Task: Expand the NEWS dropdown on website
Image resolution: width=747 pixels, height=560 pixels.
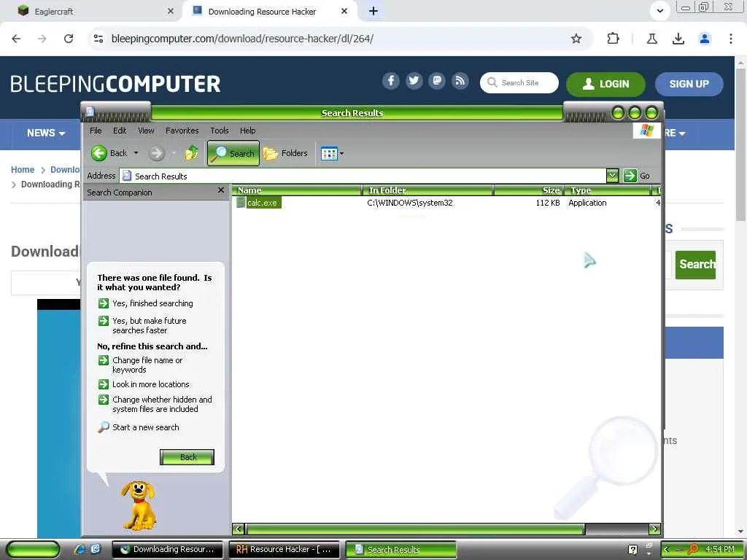Action: pos(46,133)
